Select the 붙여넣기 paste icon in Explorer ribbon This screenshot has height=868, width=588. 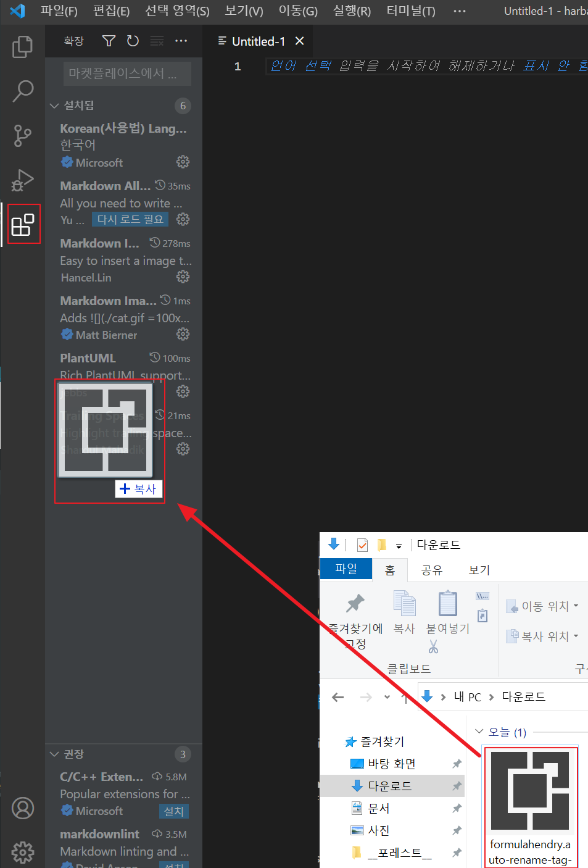(x=447, y=610)
